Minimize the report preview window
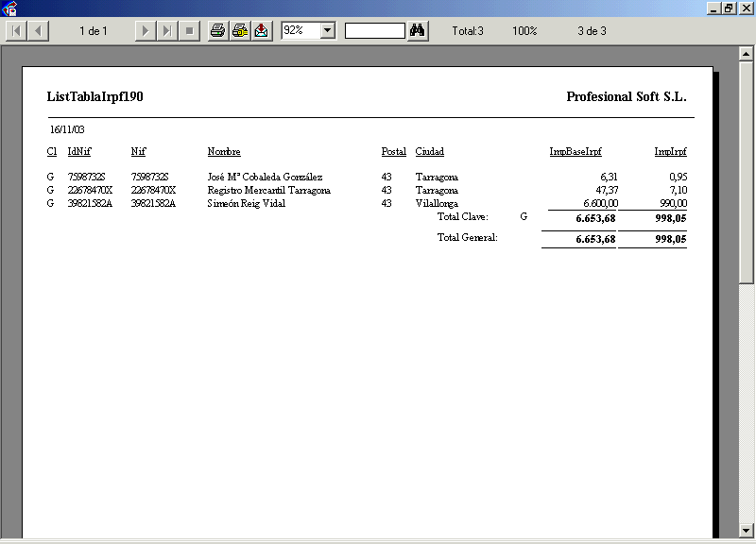 [x=713, y=8]
